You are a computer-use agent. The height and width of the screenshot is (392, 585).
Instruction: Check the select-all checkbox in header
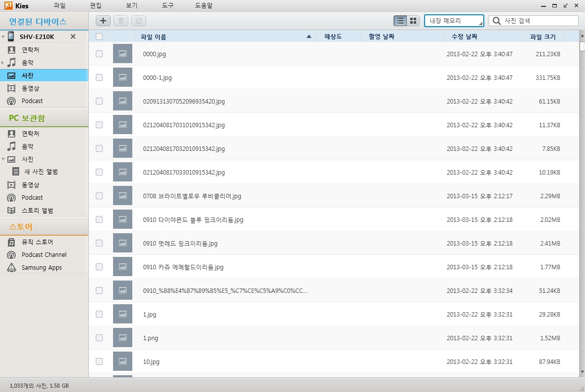99,36
